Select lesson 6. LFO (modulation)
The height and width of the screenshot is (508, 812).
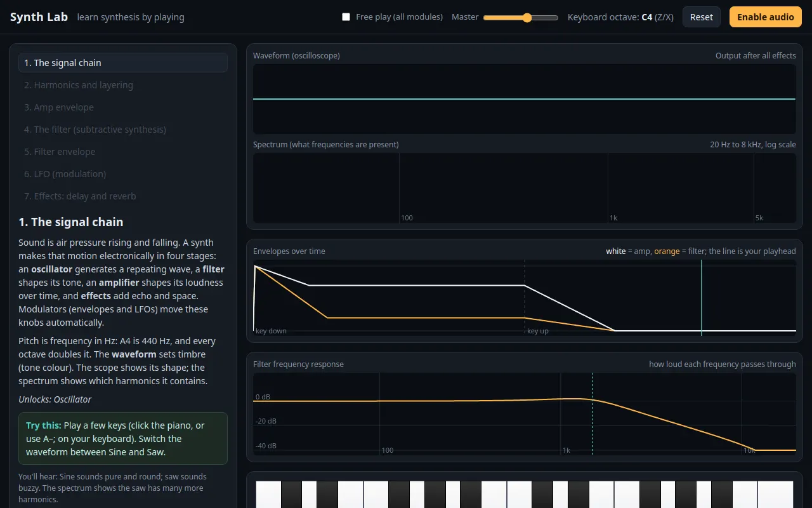(123, 174)
